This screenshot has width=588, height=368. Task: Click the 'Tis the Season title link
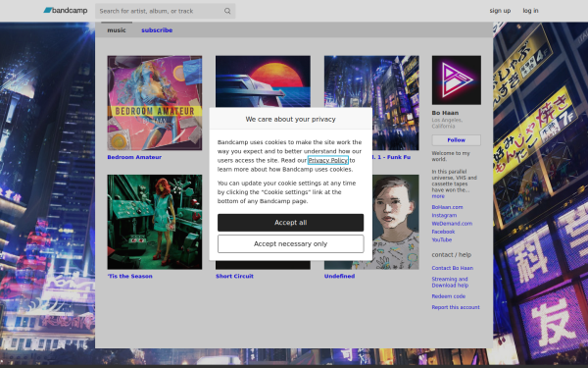tap(129, 276)
